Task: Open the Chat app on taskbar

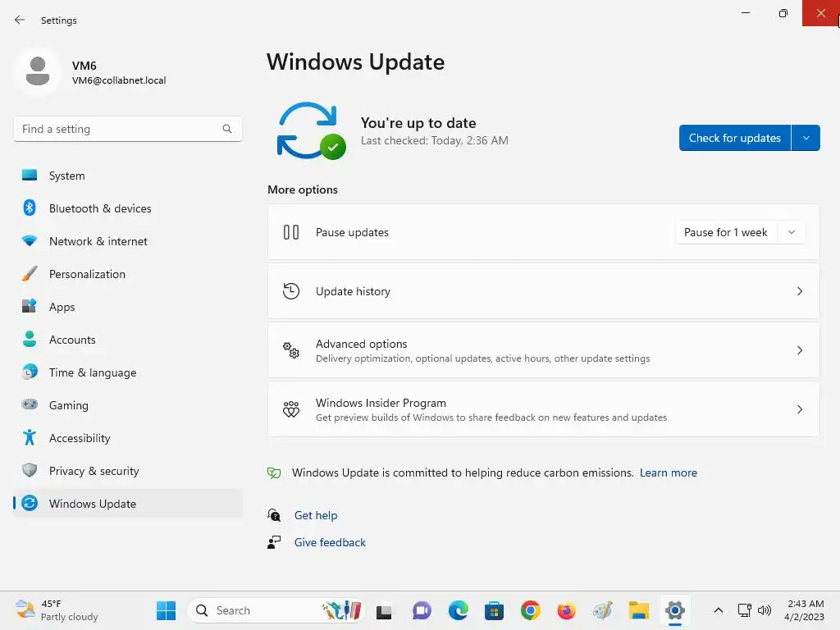Action: pyautogui.click(x=422, y=610)
